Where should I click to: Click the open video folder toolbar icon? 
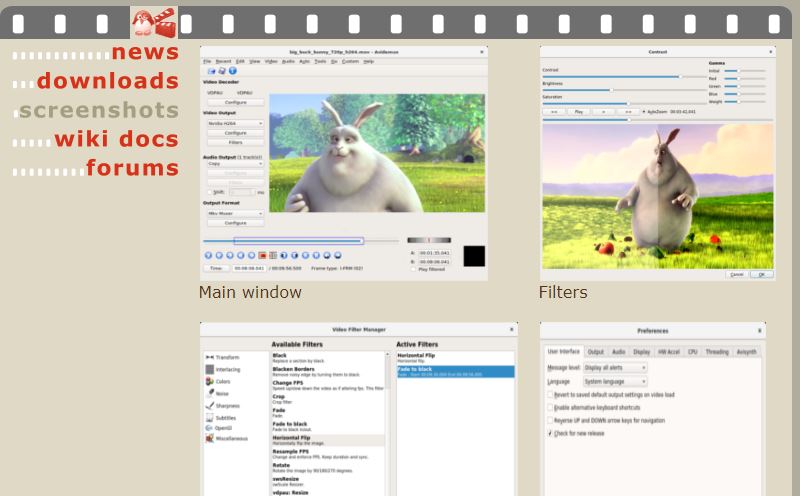pyautogui.click(x=211, y=71)
